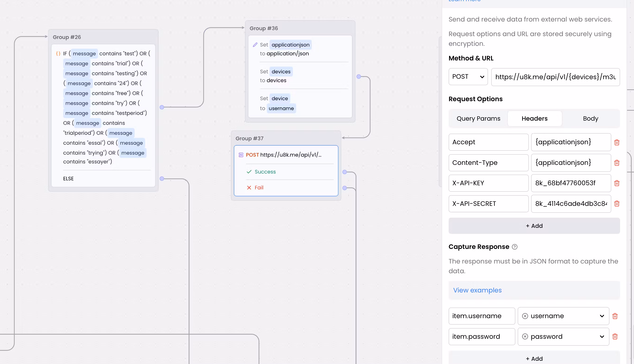Expand the username variable dropdown
The width and height of the screenshot is (634, 364).
pos(602,316)
